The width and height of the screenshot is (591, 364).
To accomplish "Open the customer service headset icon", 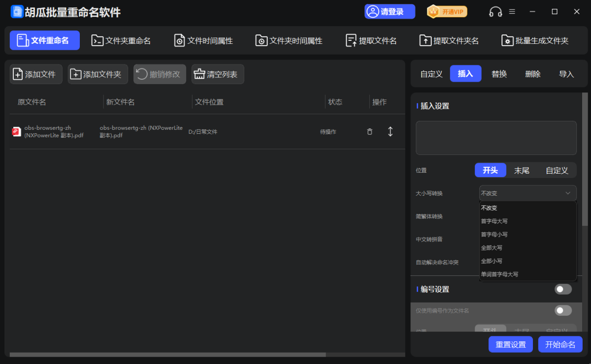I will (x=495, y=12).
